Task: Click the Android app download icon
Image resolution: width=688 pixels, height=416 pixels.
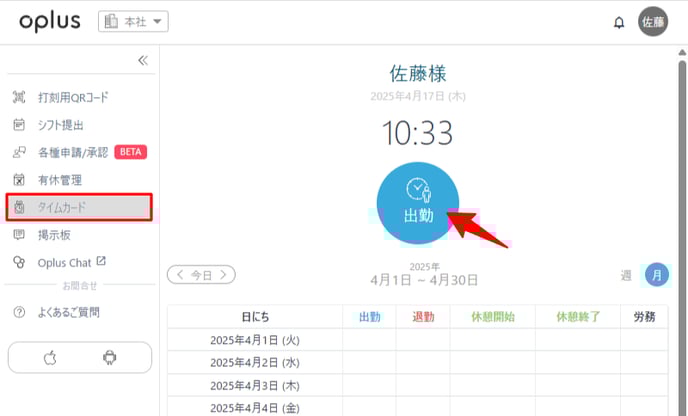Action: pyautogui.click(x=109, y=357)
